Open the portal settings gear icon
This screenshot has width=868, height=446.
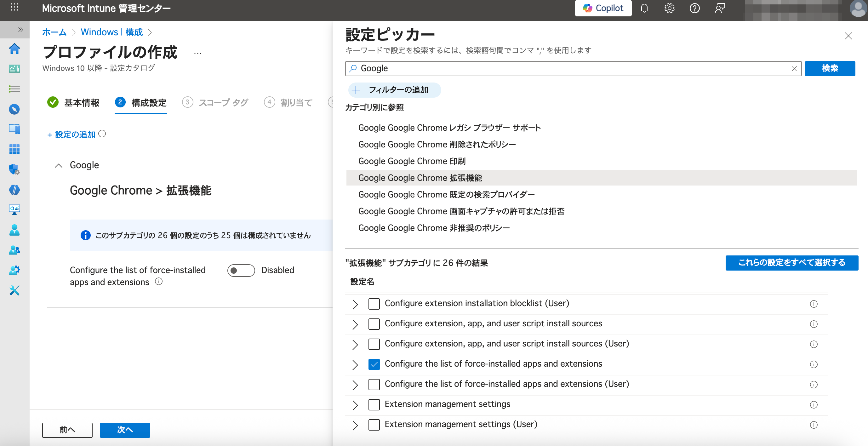tap(669, 8)
